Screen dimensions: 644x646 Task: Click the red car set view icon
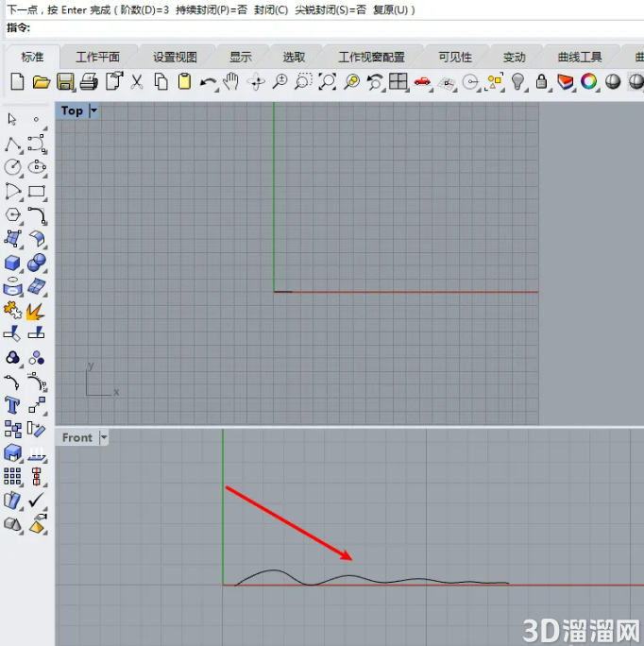(x=422, y=81)
